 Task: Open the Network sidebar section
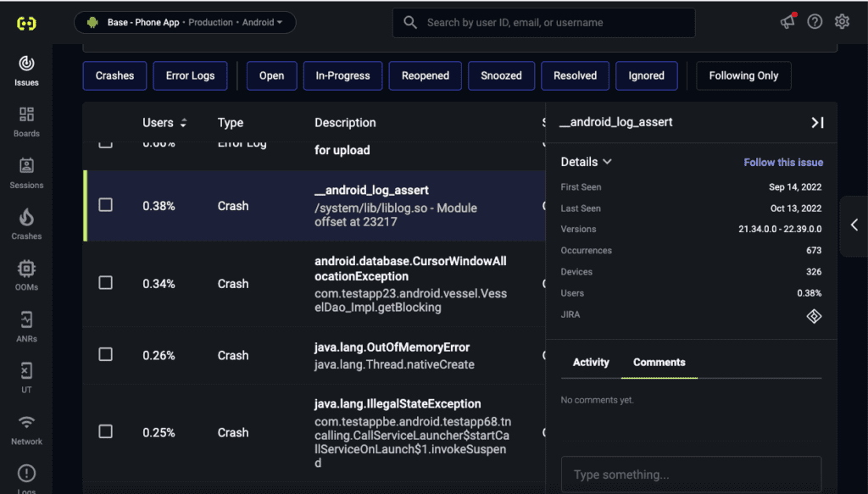26,430
